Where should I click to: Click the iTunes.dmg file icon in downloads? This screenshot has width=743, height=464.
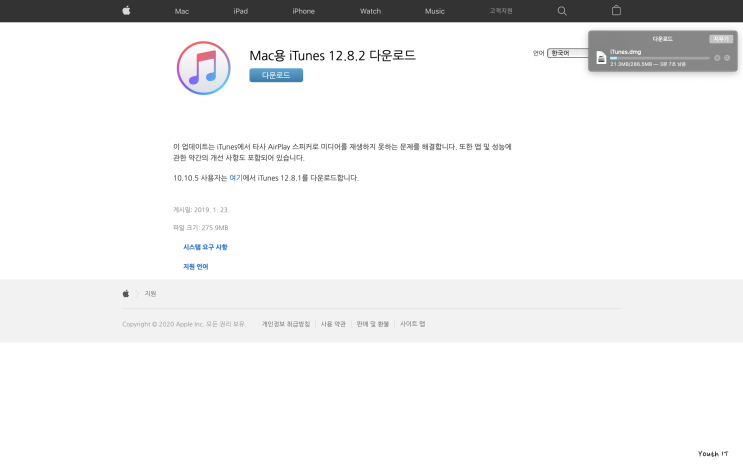coord(601,58)
